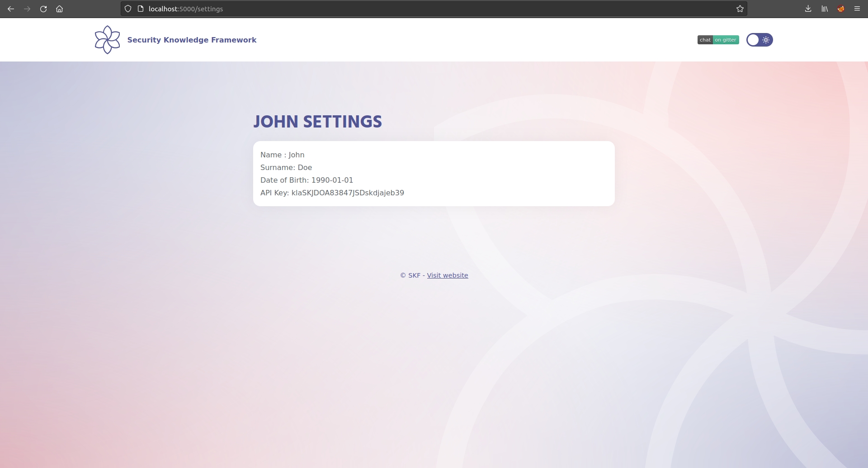Open the tracking protection shield icon
The image size is (868, 468).
(x=128, y=9)
